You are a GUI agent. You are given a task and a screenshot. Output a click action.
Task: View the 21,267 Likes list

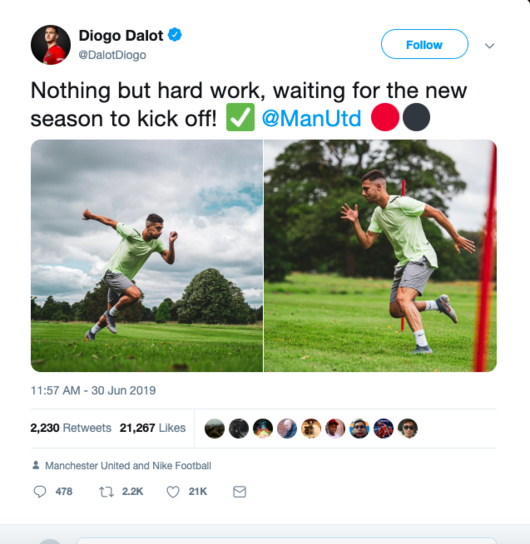tap(153, 428)
